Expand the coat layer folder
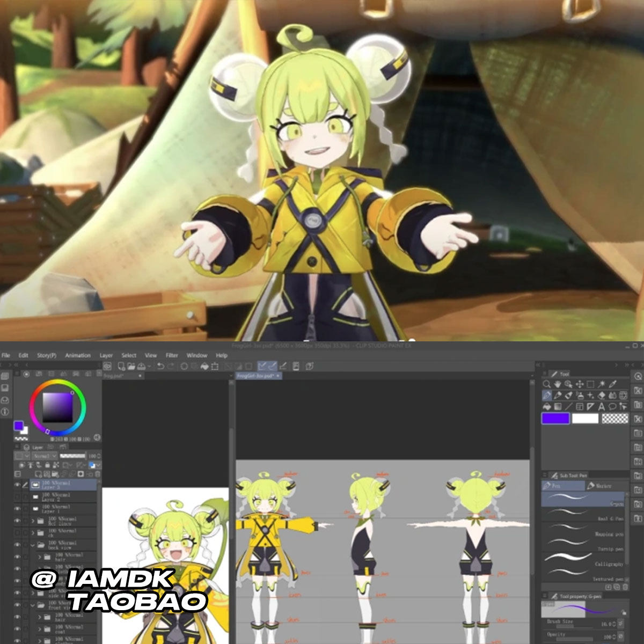The width and height of the screenshot is (644, 644). tap(40, 629)
